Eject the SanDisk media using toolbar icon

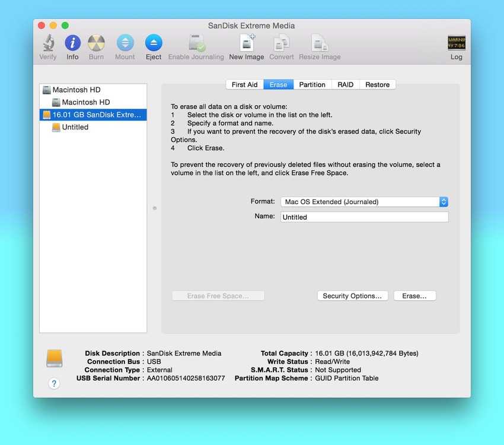click(x=154, y=44)
